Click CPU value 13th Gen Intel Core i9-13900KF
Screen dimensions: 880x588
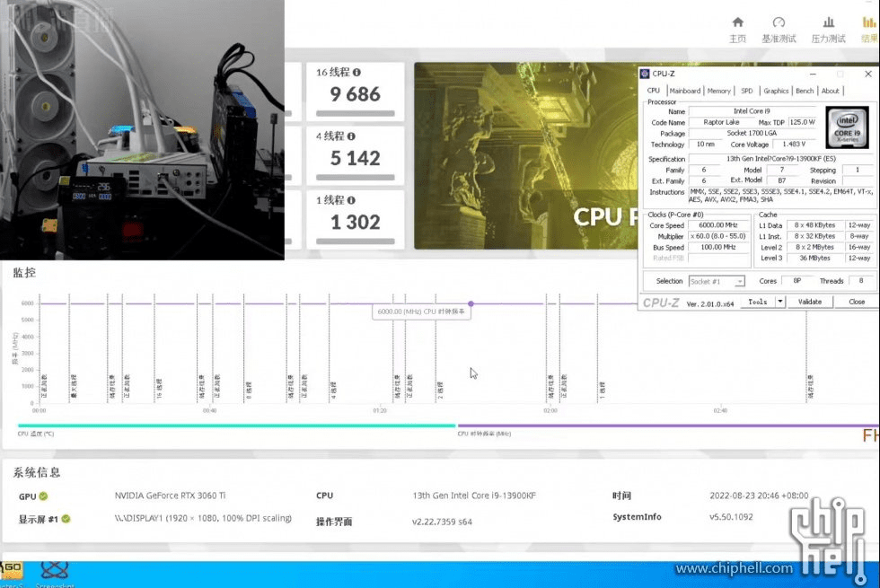coord(474,496)
